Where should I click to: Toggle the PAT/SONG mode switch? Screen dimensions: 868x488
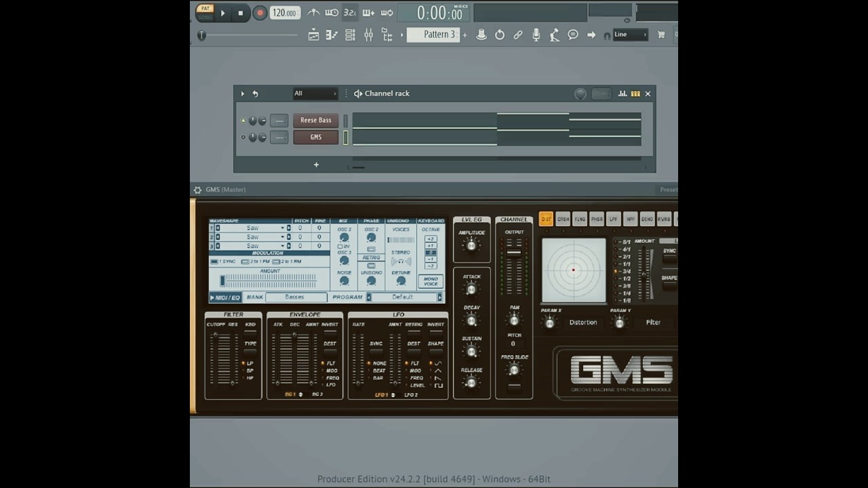tap(205, 12)
